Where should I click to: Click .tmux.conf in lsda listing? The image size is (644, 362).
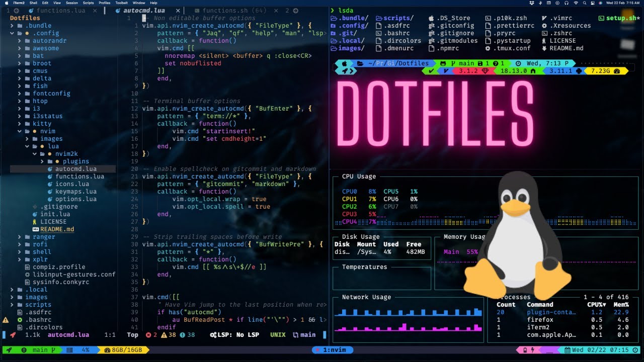pos(512,48)
